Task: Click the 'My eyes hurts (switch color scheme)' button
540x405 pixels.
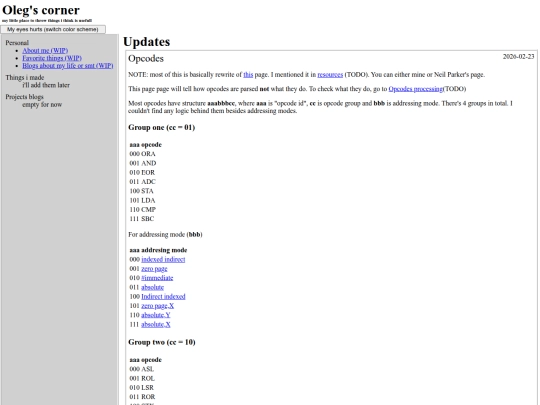Action: pos(53,30)
